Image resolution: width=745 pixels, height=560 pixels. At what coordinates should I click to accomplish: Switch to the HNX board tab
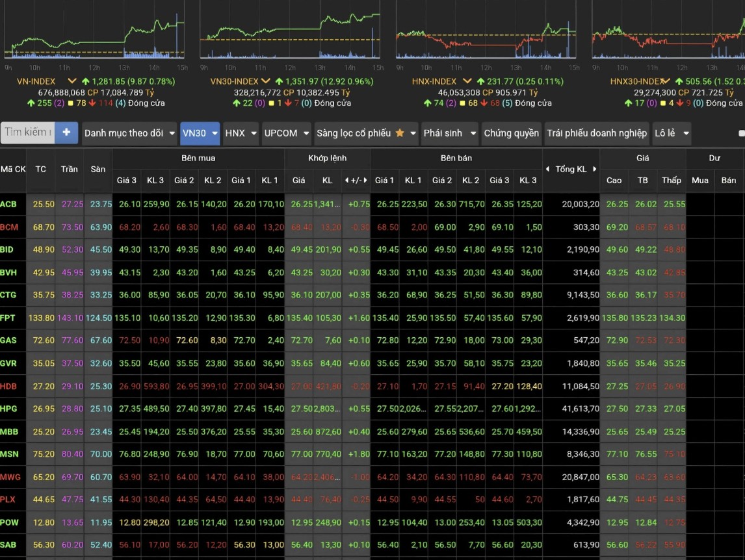pos(240,133)
